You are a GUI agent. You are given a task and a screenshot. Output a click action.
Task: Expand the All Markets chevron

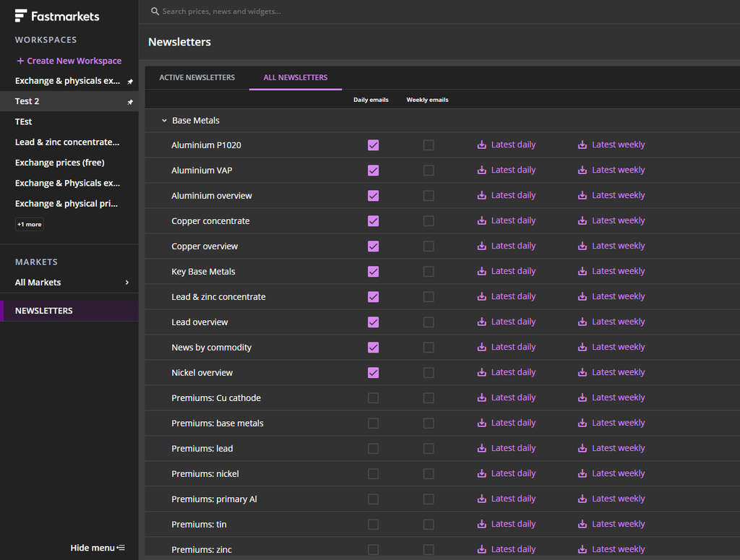coord(127,283)
